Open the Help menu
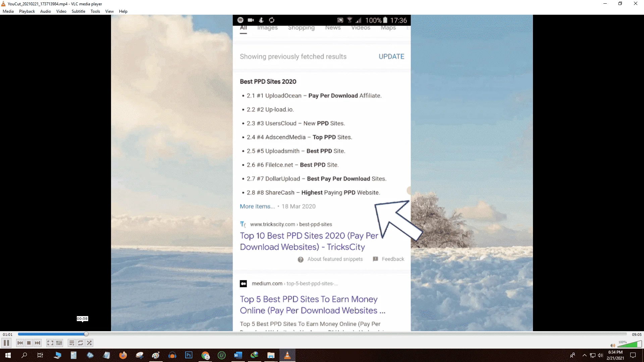 coord(123,11)
